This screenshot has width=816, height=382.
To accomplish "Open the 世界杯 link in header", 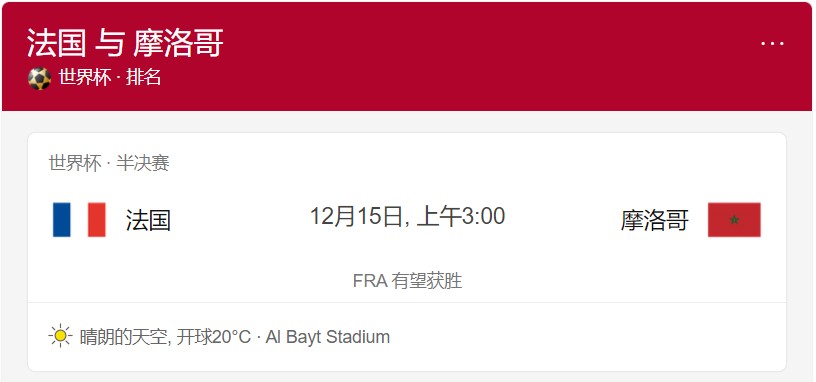I will click(x=84, y=78).
